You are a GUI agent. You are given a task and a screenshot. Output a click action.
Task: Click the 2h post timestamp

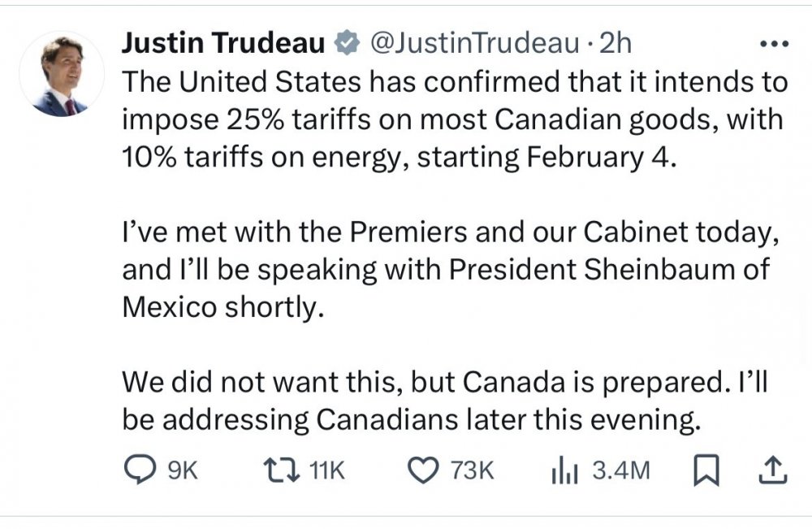[x=614, y=43]
